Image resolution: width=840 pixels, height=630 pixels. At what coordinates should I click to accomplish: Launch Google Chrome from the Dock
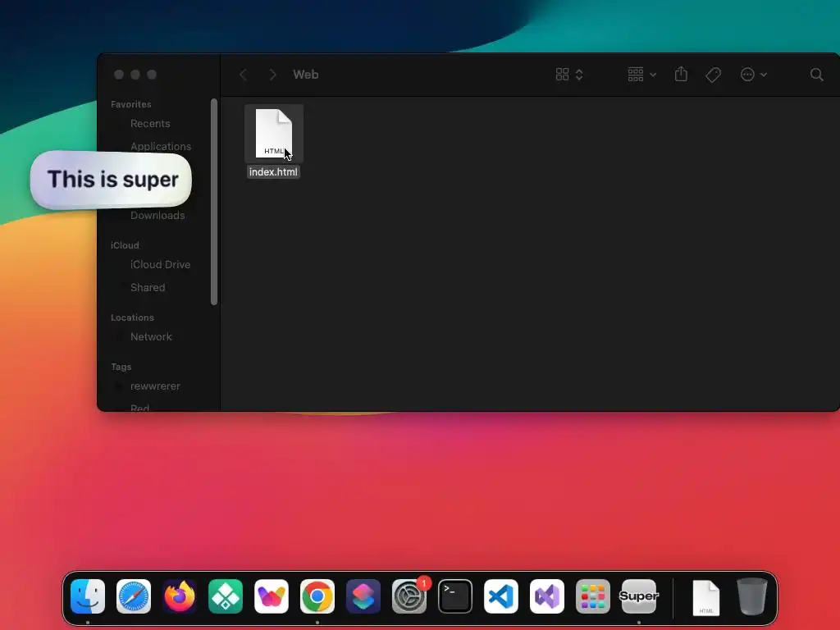317,596
